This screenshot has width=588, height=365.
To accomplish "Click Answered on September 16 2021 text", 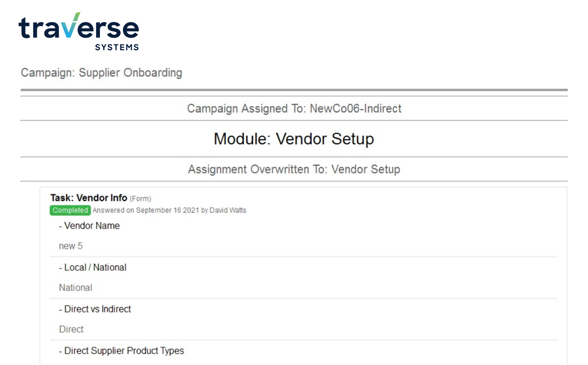I will [x=146, y=210].
